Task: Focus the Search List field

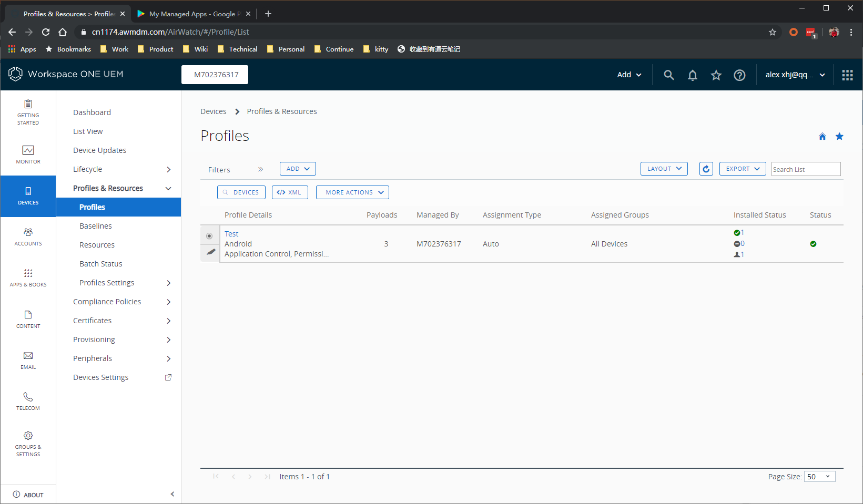Action: (x=806, y=169)
